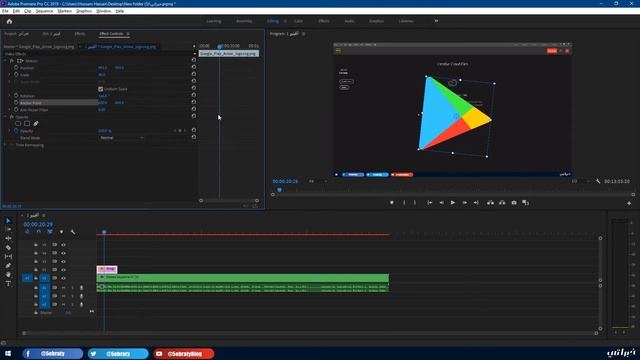Image resolution: width=640 pixels, height=360 pixels.
Task: Select the Ripple Edit tool
Action: pyautogui.click(x=8, y=238)
